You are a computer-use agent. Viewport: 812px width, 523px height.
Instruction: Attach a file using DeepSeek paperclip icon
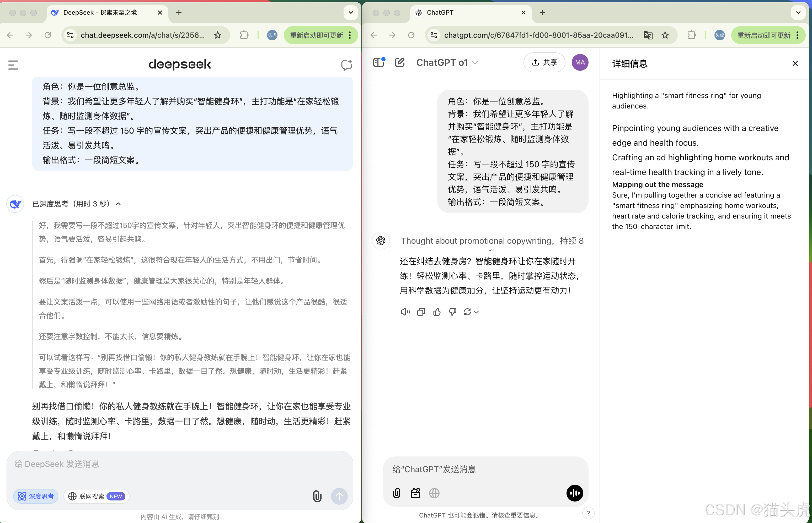point(317,496)
